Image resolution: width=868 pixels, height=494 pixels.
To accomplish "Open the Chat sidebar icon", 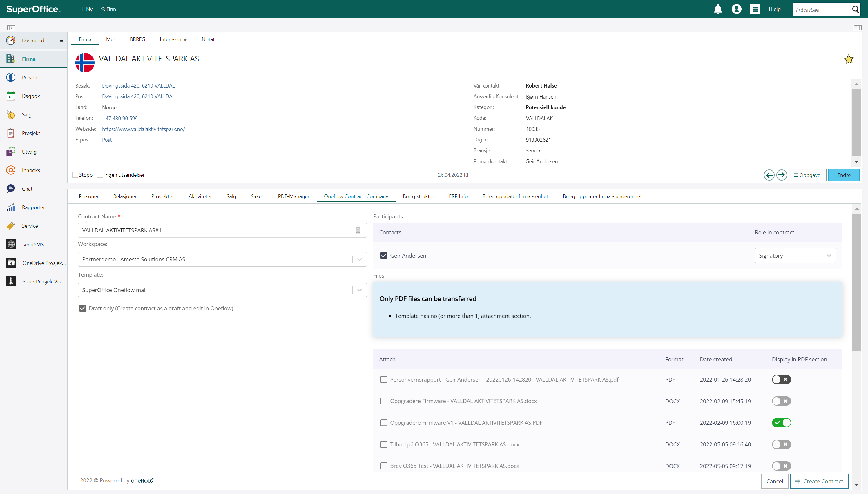I will (x=11, y=189).
